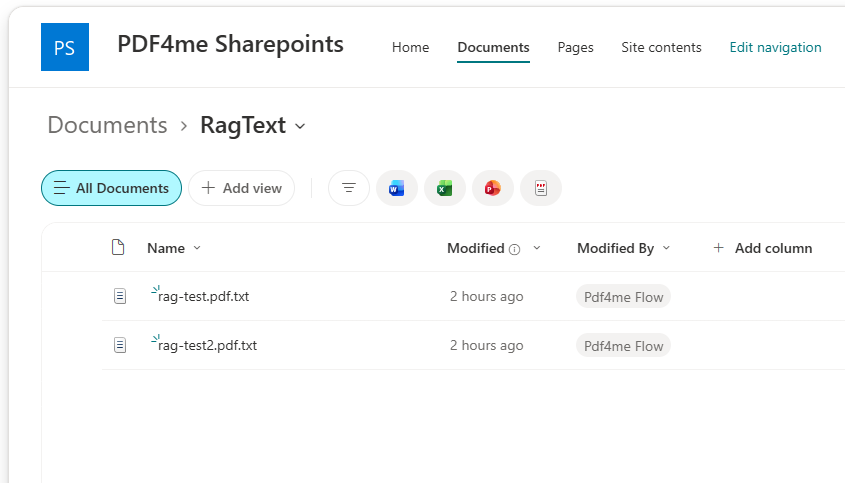Screen dimensions: 845x483
Task: Click the Edit navigation link
Action: tap(775, 47)
